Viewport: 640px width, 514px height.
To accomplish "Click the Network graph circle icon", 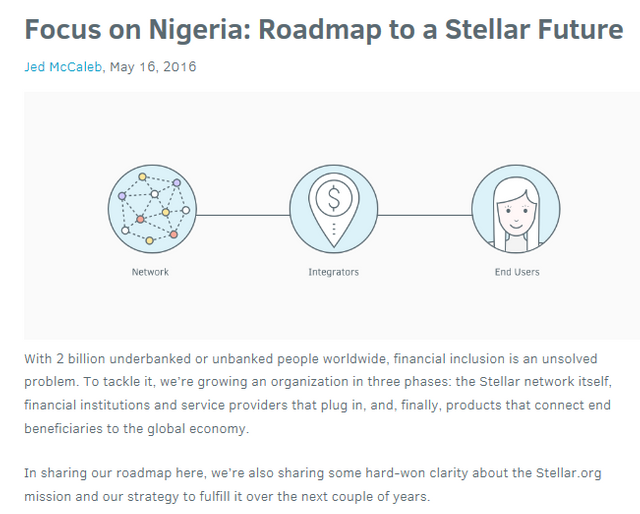I will coord(152,209).
